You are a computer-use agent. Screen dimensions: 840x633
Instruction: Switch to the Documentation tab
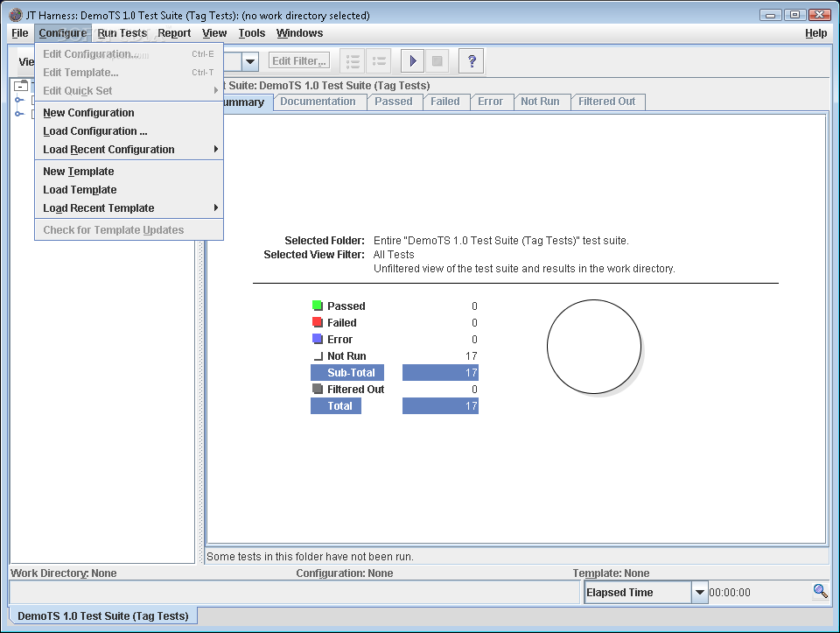tap(318, 102)
